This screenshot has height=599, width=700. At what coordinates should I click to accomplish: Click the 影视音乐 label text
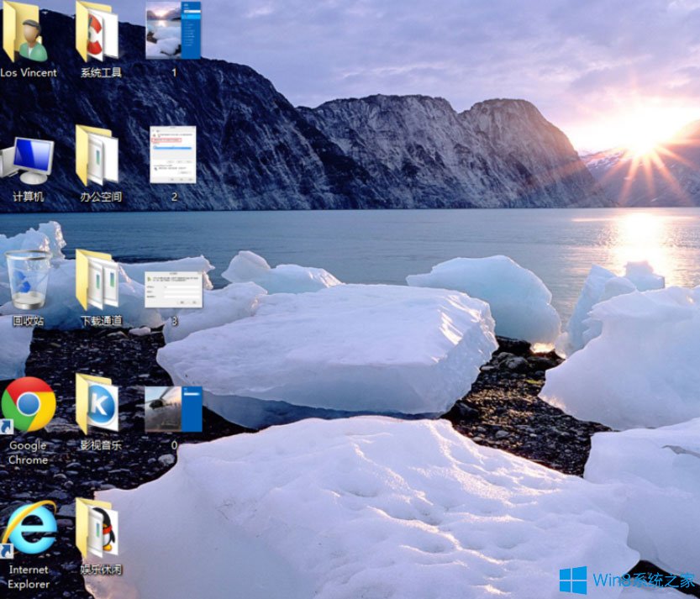pyautogui.click(x=101, y=445)
